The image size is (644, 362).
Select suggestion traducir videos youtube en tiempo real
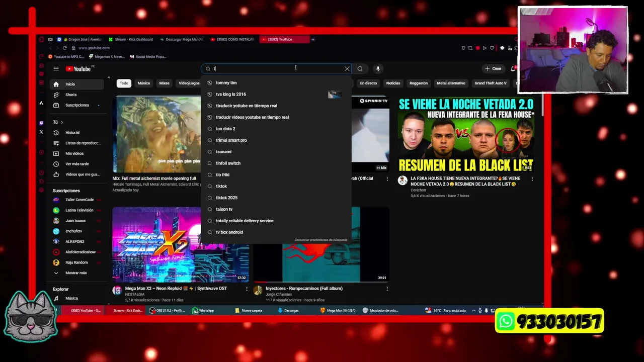pos(276,117)
